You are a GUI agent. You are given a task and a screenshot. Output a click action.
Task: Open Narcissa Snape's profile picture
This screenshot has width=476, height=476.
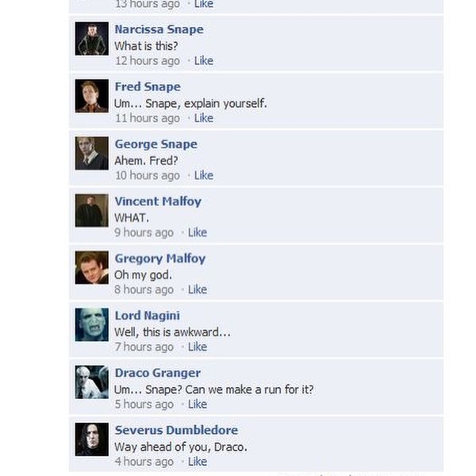[x=92, y=39]
